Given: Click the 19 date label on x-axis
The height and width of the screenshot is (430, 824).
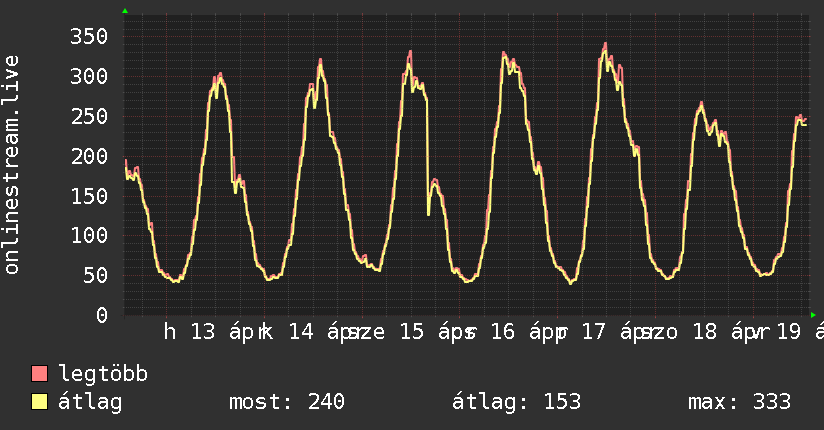Looking at the screenshot, I should click(x=789, y=333).
